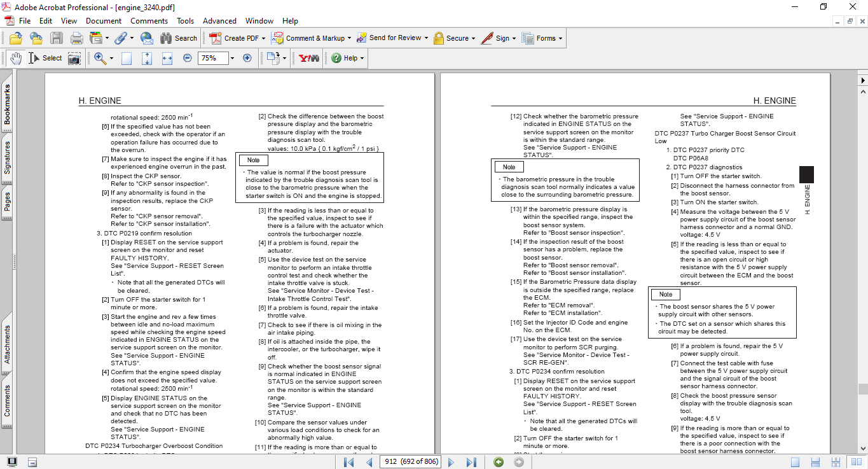Click the Select text tool button

[x=45, y=58]
